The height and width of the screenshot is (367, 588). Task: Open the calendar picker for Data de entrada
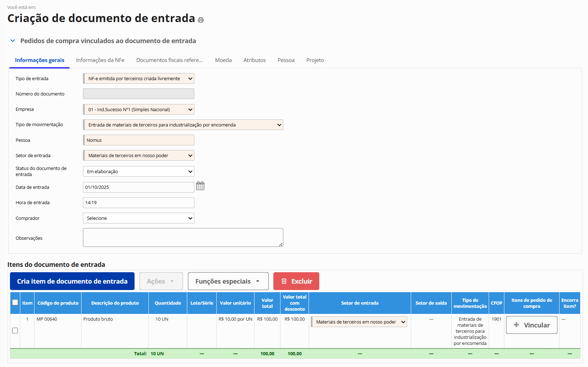(x=200, y=186)
